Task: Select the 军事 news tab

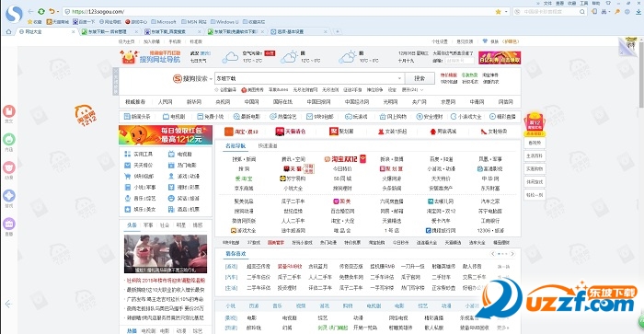Action: coord(148,225)
